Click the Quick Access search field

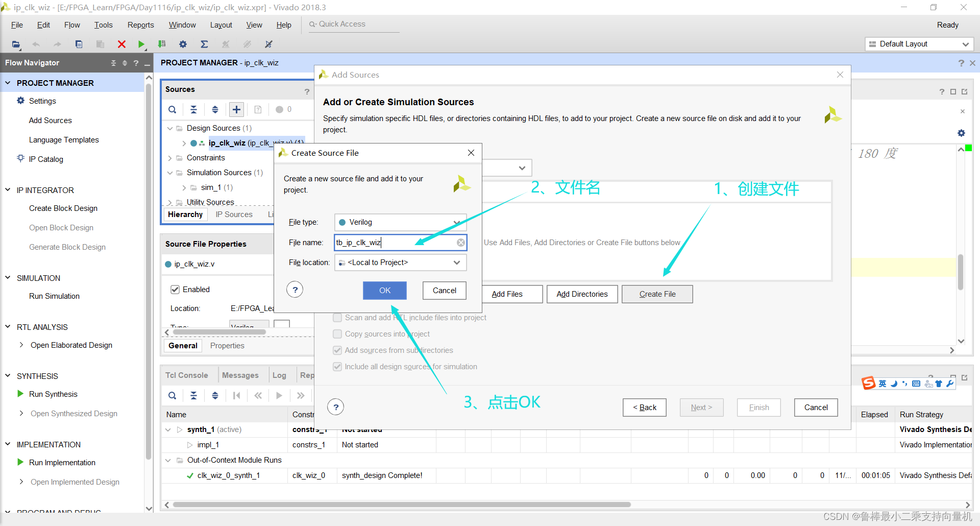click(354, 24)
